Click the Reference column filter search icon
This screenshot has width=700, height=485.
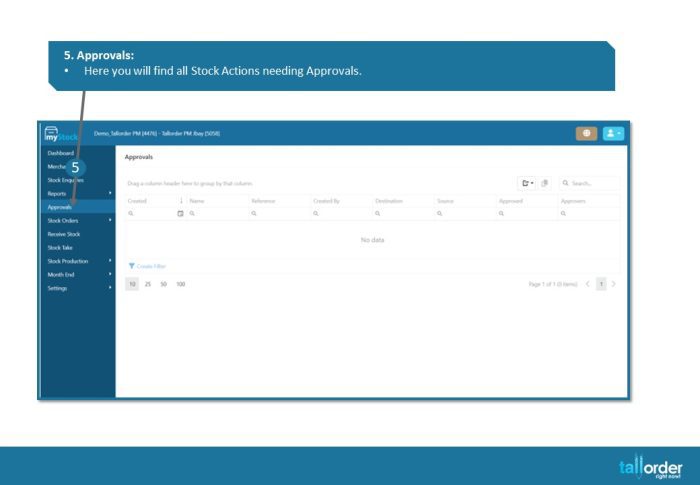254,213
